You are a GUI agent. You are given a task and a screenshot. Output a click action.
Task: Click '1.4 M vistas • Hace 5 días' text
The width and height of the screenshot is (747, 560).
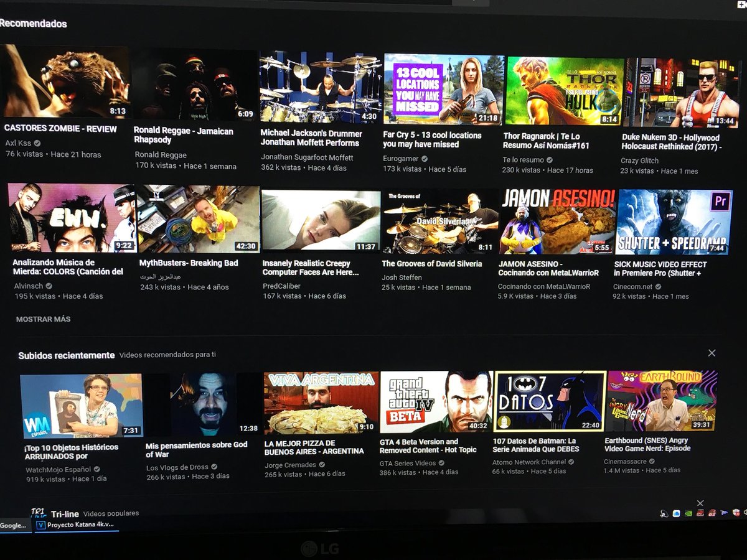pyautogui.click(x=642, y=470)
